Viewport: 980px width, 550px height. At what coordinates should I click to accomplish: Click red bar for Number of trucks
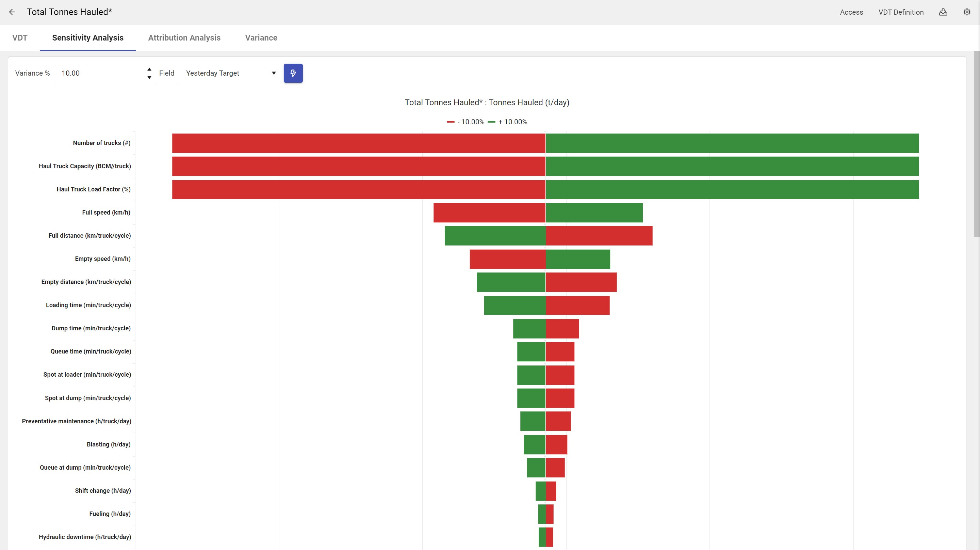[358, 143]
